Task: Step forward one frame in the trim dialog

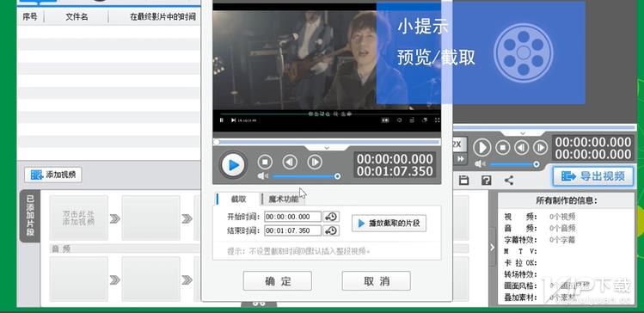Action: (x=315, y=163)
